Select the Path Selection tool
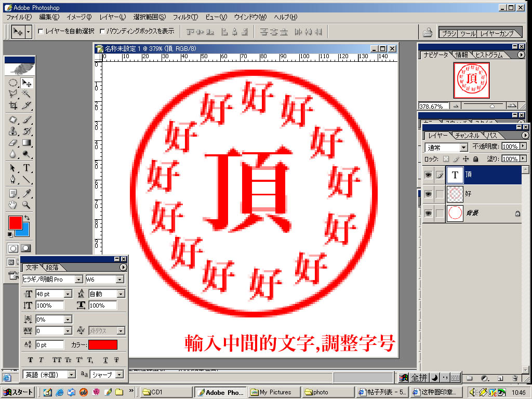Viewport: 532px width, 399px height. [x=13, y=168]
